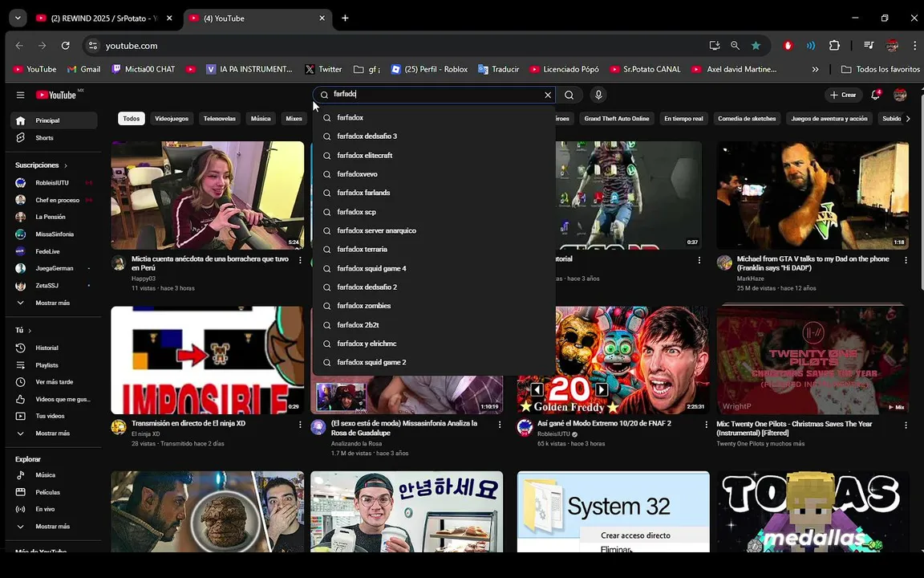Click inside the YouTube search field
The image size is (924, 578).
(435, 95)
